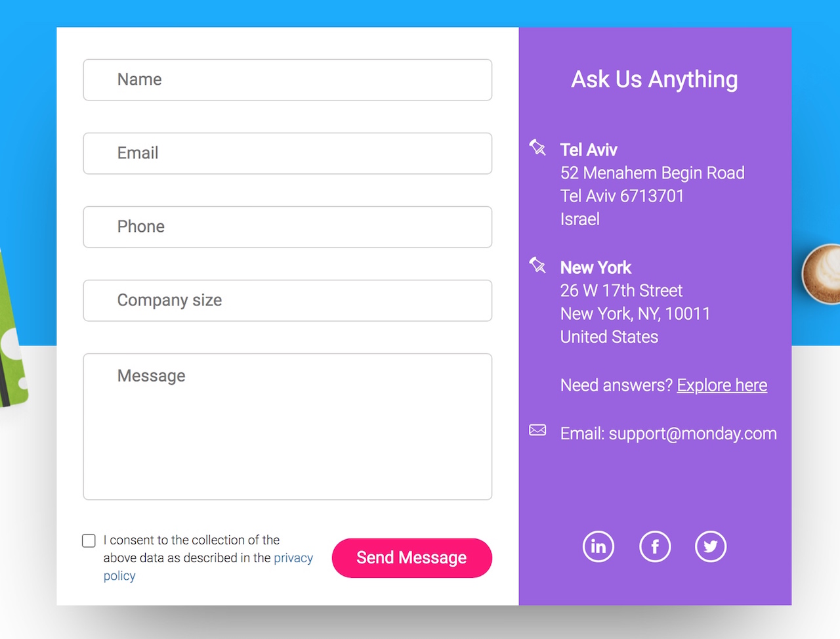The height and width of the screenshot is (639, 840).
Task: Click the Israel country line
Action: [x=579, y=219]
